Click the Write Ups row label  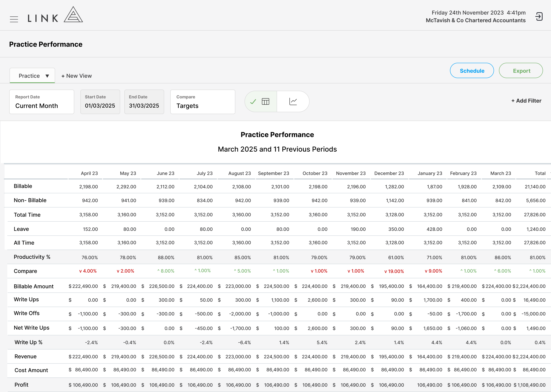click(26, 300)
